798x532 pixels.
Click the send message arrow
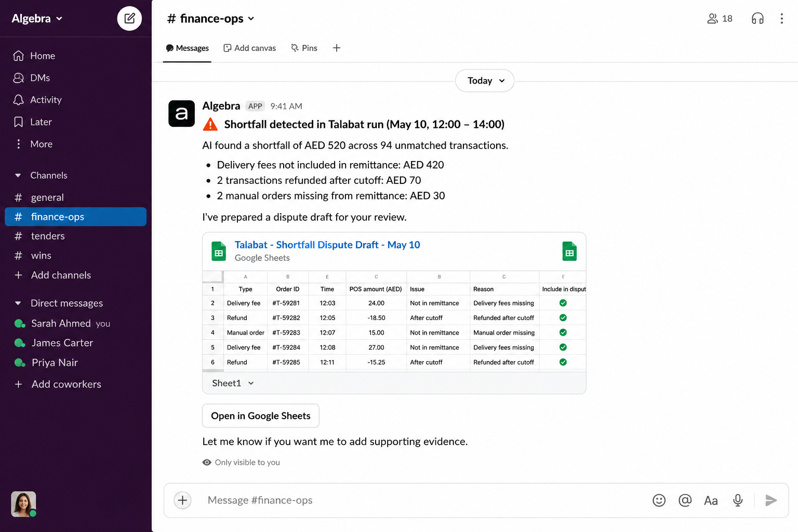771,500
